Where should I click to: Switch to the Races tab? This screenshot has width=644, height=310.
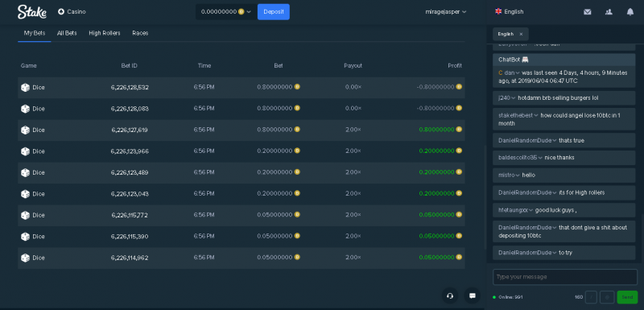tap(140, 33)
